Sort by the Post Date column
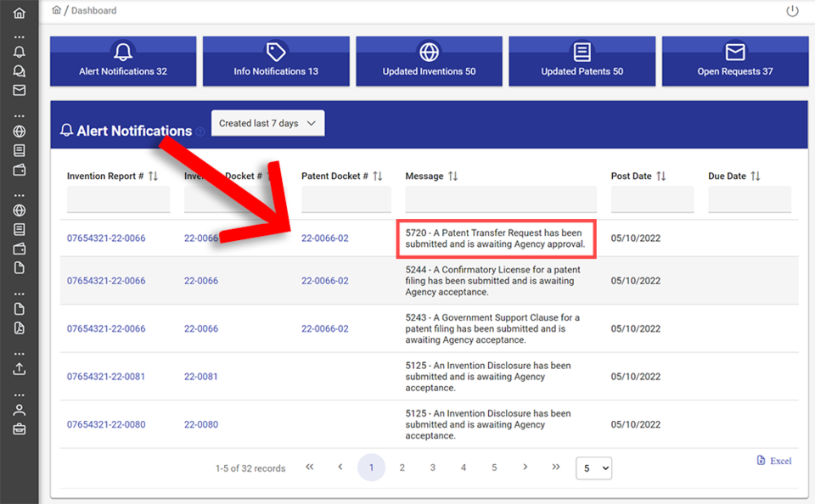Screen dimensions: 815x504 (660, 176)
